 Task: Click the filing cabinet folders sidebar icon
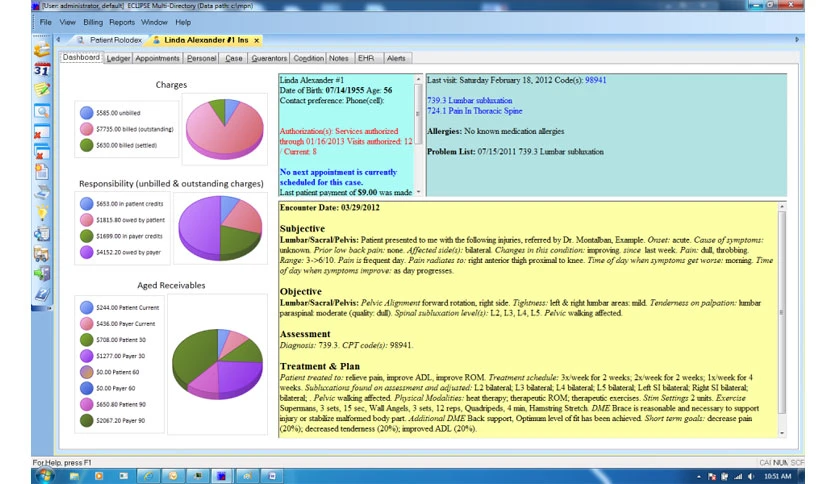[42, 254]
